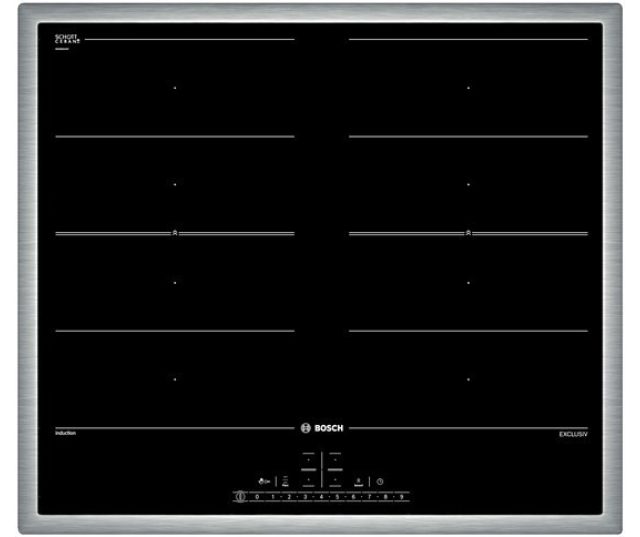
Task: Select the rear right cooking zone selector
Action: coord(335,461)
